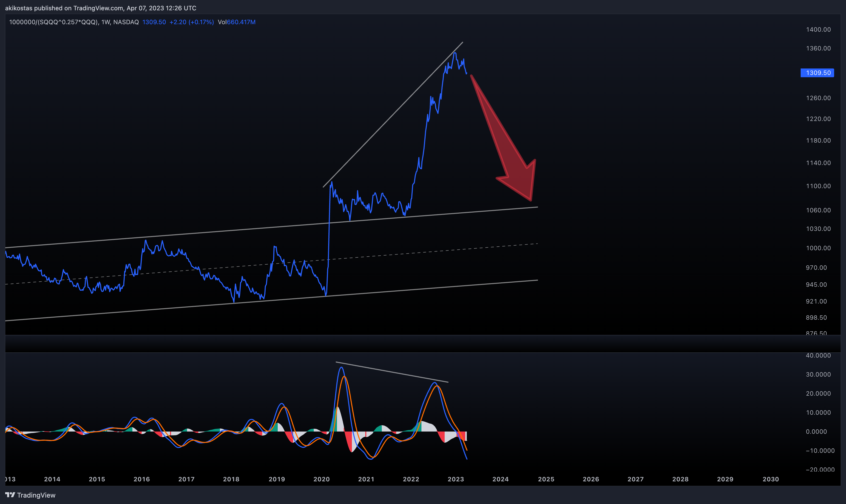Image resolution: width=846 pixels, height=504 pixels.
Task: Click the 1180.00 price axis label
Action: tap(818, 141)
